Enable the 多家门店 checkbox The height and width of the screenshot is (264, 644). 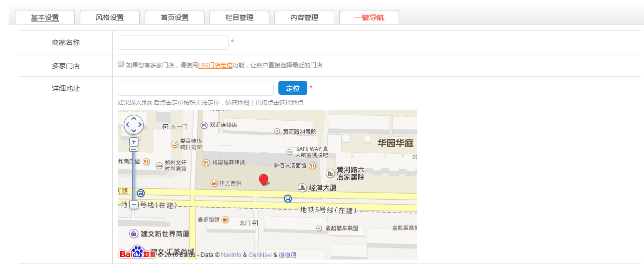(x=121, y=64)
